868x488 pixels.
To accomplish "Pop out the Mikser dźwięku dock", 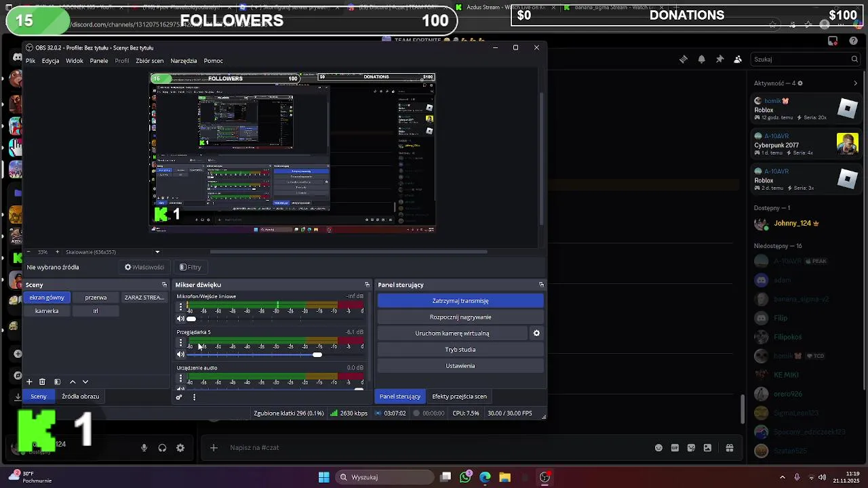I will (x=367, y=285).
